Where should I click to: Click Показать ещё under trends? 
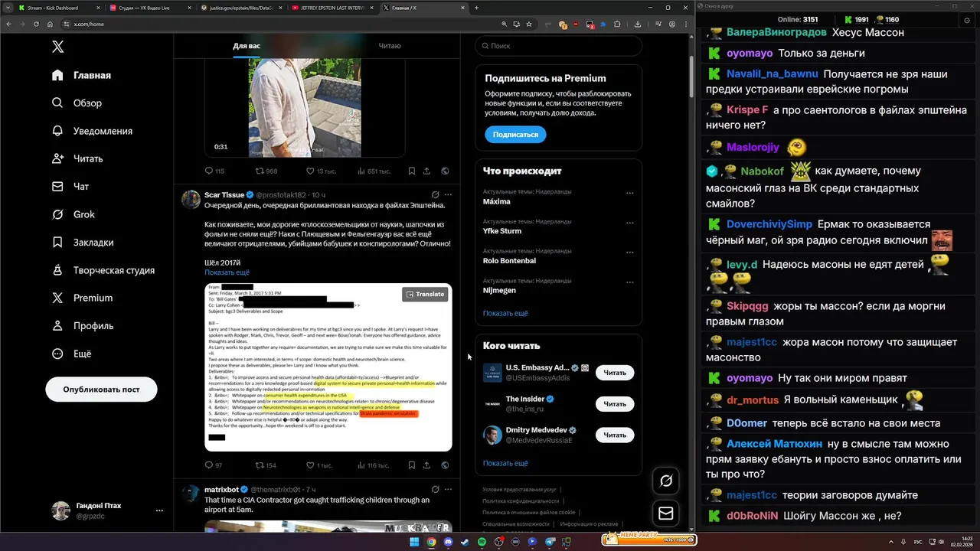[x=505, y=313]
